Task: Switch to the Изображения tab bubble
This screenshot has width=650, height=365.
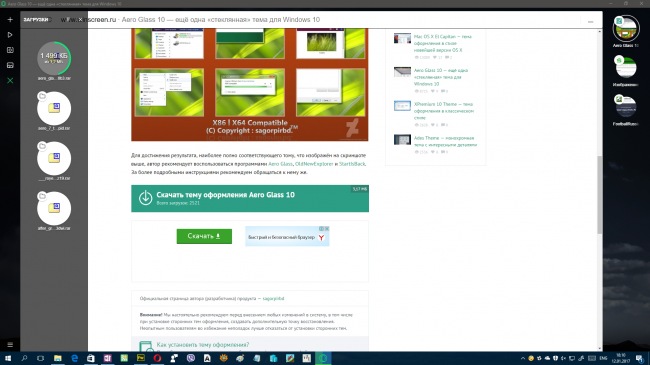Action: tap(626, 67)
